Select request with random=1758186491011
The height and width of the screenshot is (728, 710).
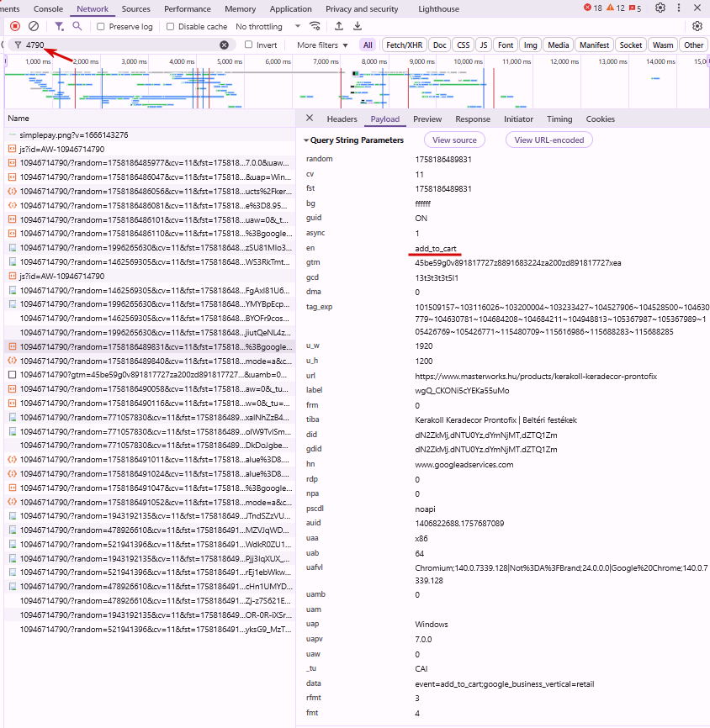click(150, 459)
